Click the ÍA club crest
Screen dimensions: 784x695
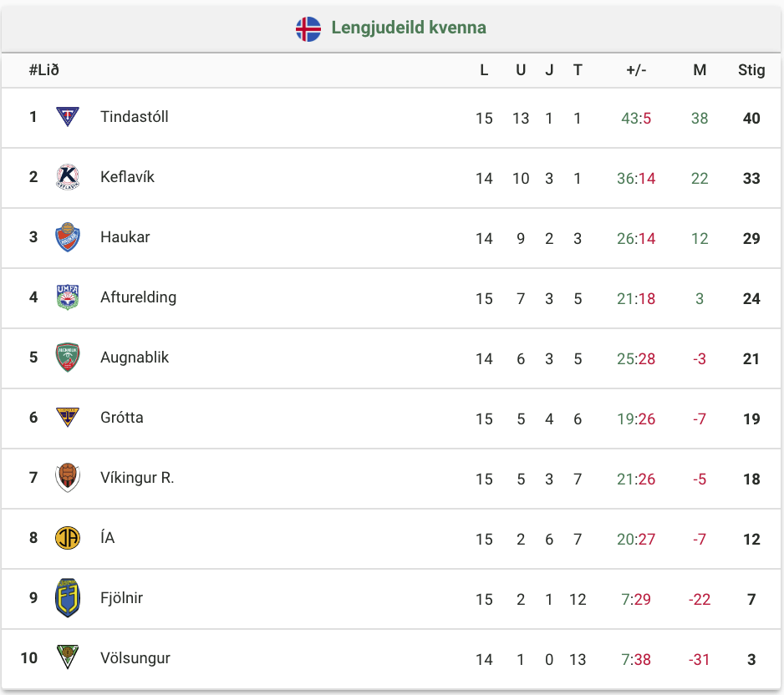[x=68, y=538]
